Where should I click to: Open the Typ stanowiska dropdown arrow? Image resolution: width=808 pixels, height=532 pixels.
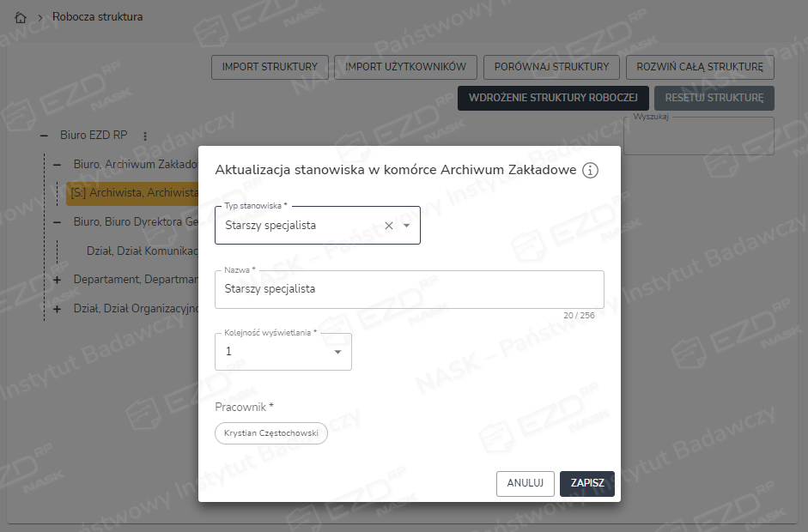[x=407, y=226]
